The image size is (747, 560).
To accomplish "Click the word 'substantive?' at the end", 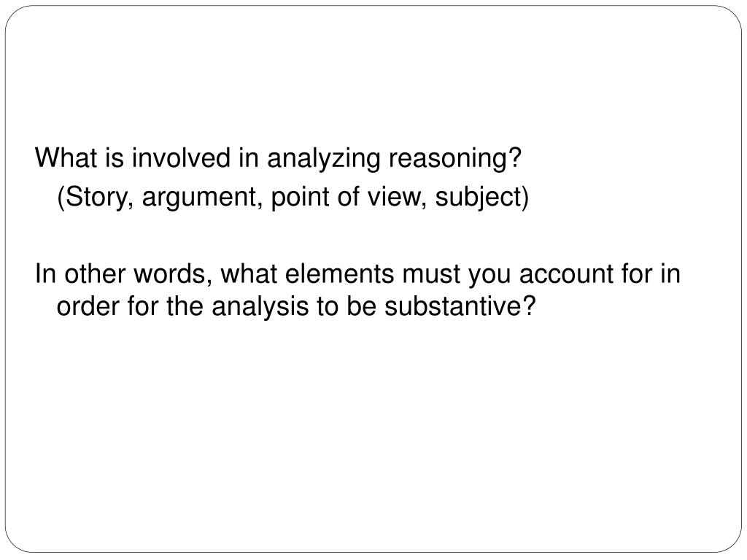I will coord(460,306).
